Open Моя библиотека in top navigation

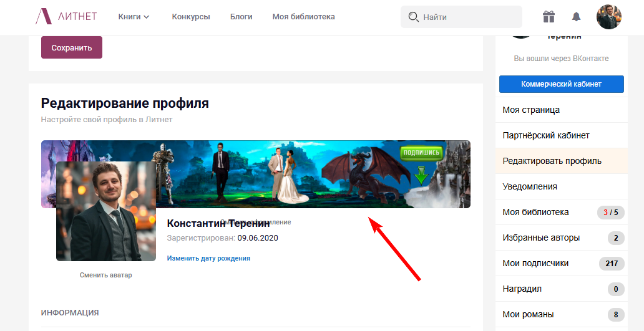[x=303, y=17]
